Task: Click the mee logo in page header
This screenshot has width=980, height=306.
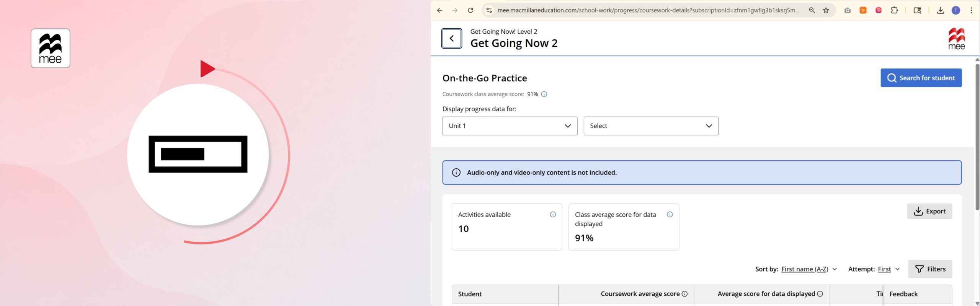Action: [956, 39]
